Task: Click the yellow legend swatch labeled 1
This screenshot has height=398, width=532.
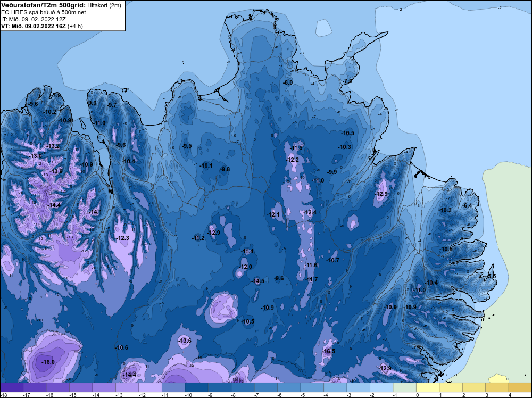Action: 450,387
